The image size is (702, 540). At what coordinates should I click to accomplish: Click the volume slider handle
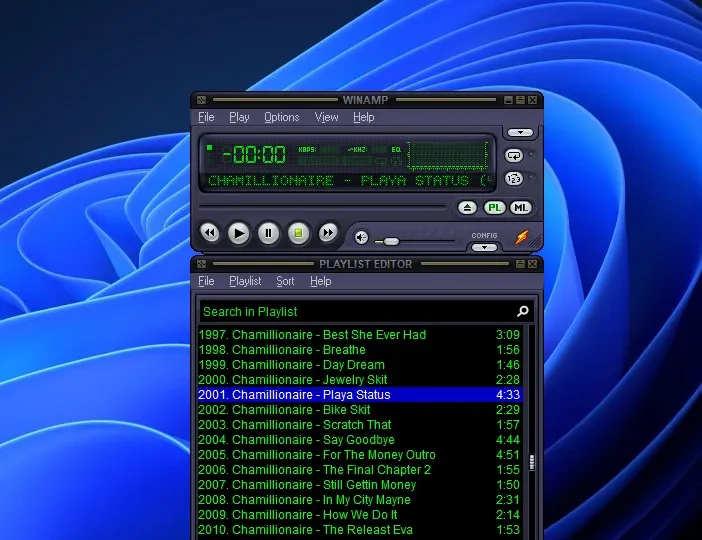391,241
